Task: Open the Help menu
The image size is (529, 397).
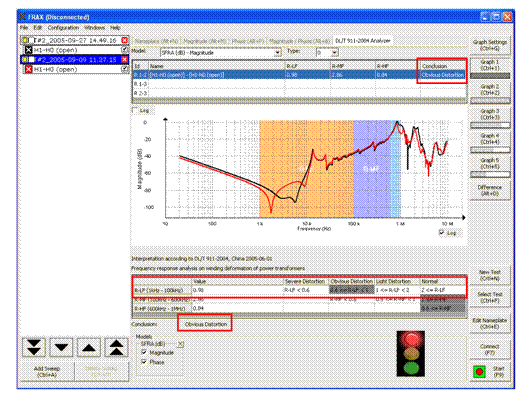Action: [x=115, y=28]
